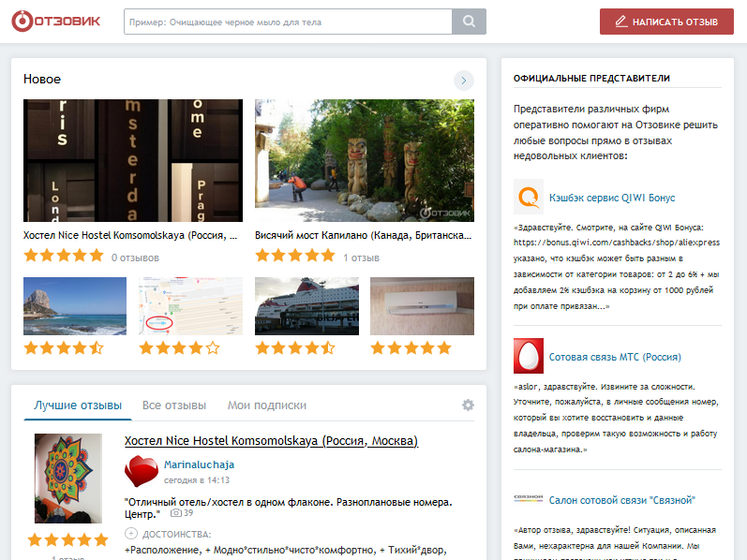
Task: Open the Кэшбэк сервис QIWI Бонус link
Action: (612, 198)
